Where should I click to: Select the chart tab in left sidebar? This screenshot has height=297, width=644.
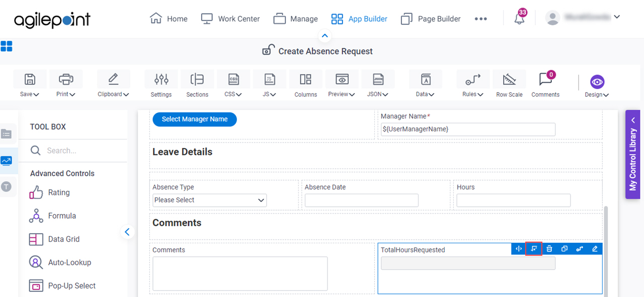click(x=6, y=161)
